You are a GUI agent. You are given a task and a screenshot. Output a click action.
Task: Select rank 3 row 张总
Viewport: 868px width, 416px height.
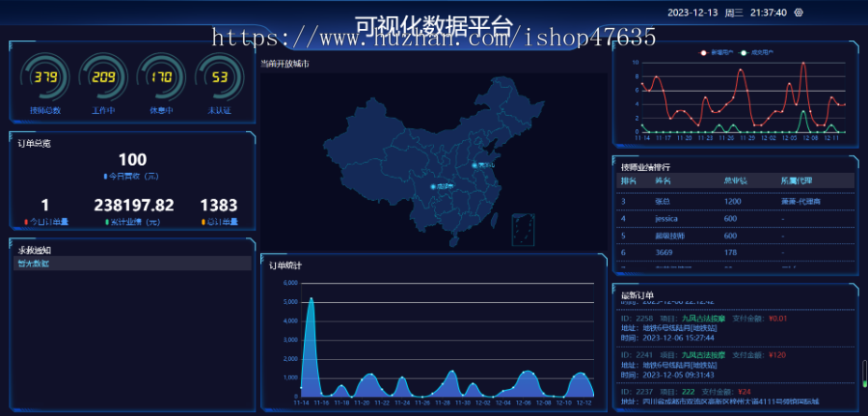(x=735, y=202)
